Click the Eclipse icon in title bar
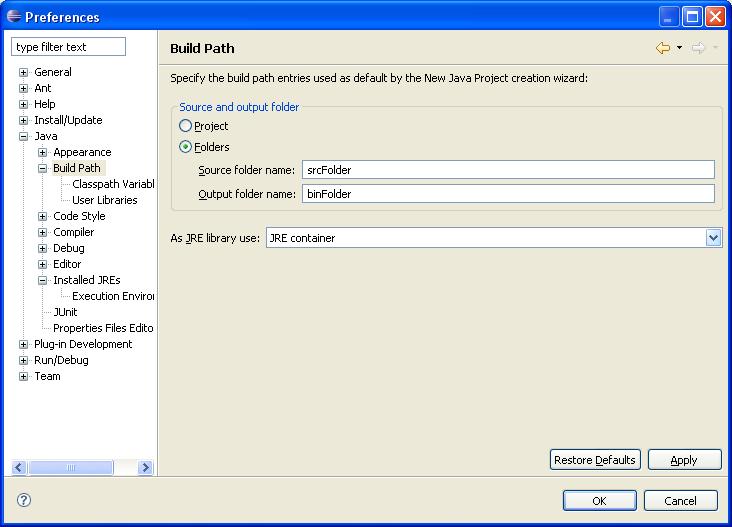Screen dimensions: 732x527 (x=14, y=16)
